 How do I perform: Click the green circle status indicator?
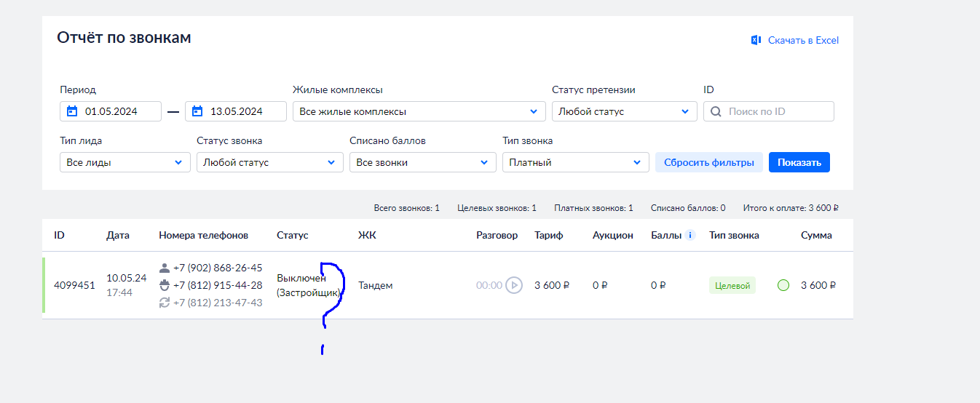click(783, 285)
